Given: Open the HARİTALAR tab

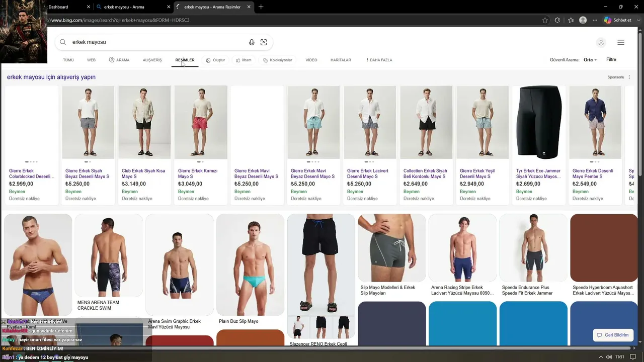Looking at the screenshot, I should point(341,60).
